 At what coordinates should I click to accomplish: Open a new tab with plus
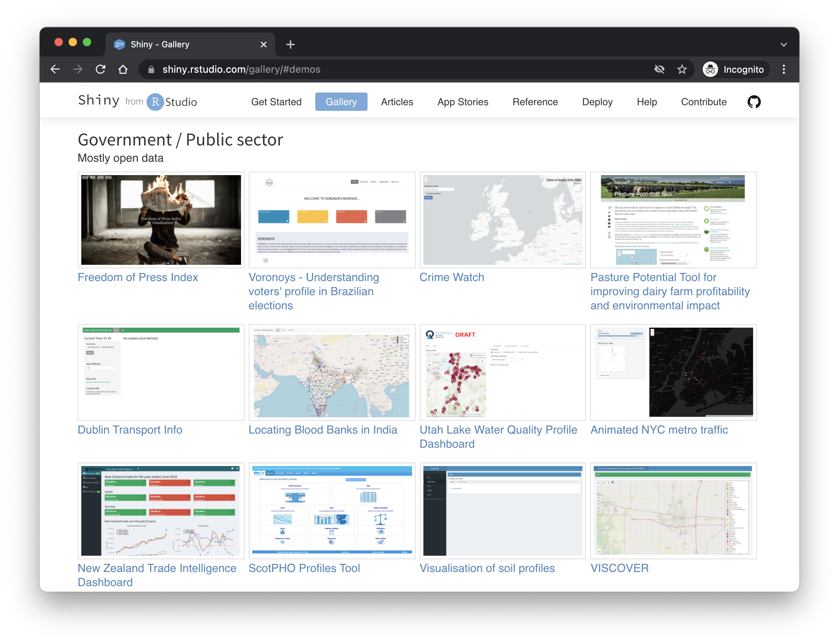click(x=291, y=44)
